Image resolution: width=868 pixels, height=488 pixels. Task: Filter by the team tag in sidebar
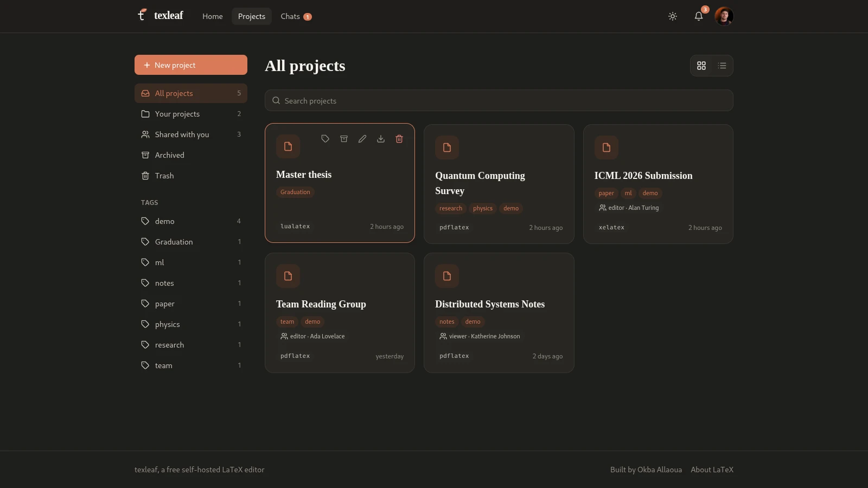pyautogui.click(x=191, y=365)
